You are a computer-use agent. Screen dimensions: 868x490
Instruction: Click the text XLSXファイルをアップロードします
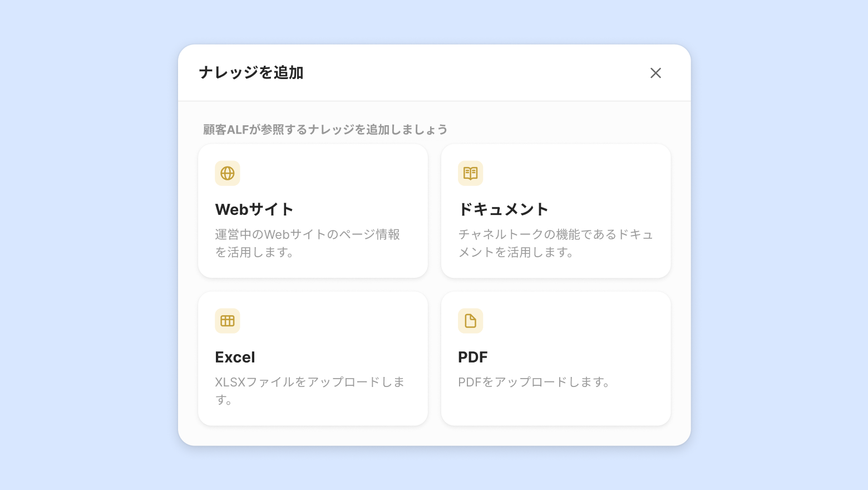click(309, 390)
